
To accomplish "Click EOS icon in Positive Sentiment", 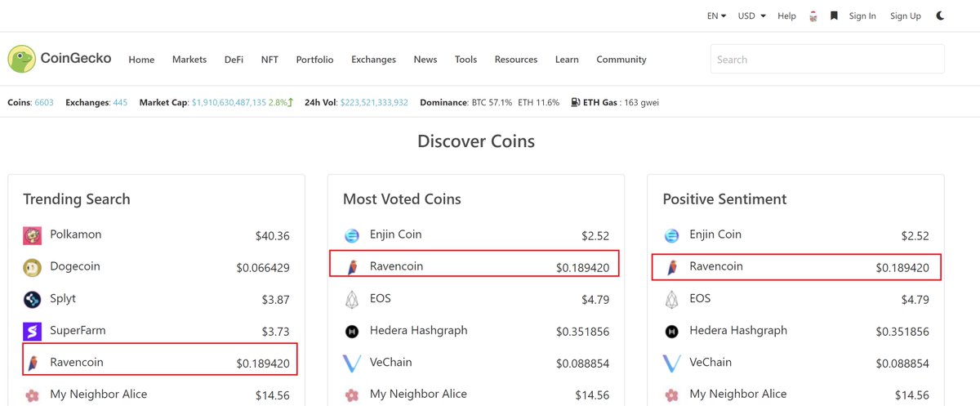I will pos(672,299).
